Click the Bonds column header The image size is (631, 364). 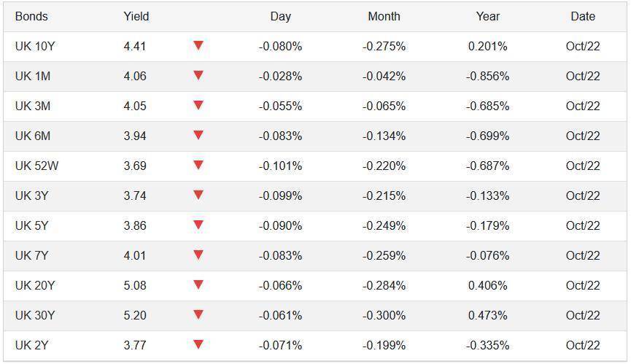click(31, 16)
